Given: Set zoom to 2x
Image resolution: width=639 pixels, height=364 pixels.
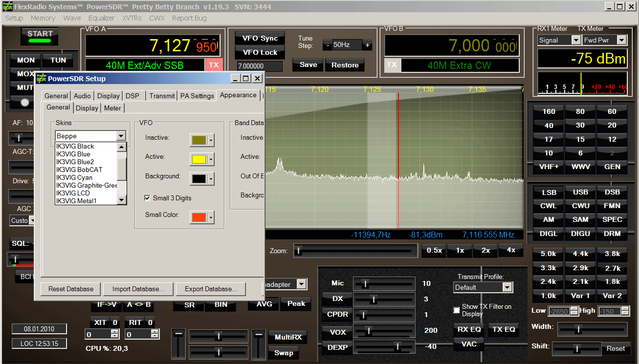Looking at the screenshot, I should (485, 250).
